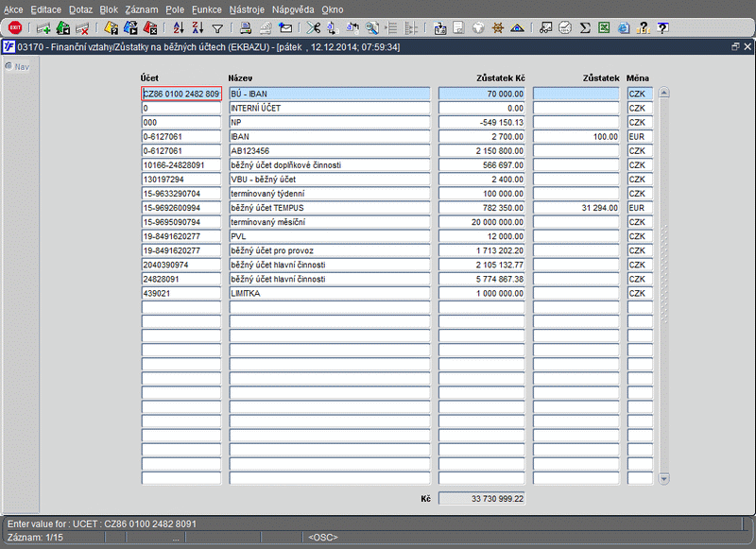Click the name cell 'terminovaný týdenní'
The width and height of the screenshot is (756, 549).
pos(329,194)
